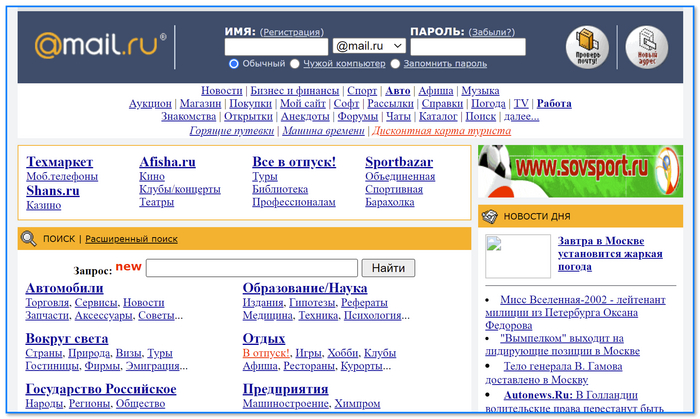Screen dimensions: 700x419
Task: Click the Найти search button
Action: point(388,268)
